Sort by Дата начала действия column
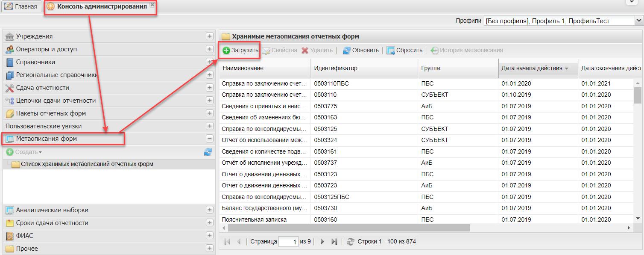Viewport: 644px width, 255px height. pyautogui.click(x=532, y=68)
